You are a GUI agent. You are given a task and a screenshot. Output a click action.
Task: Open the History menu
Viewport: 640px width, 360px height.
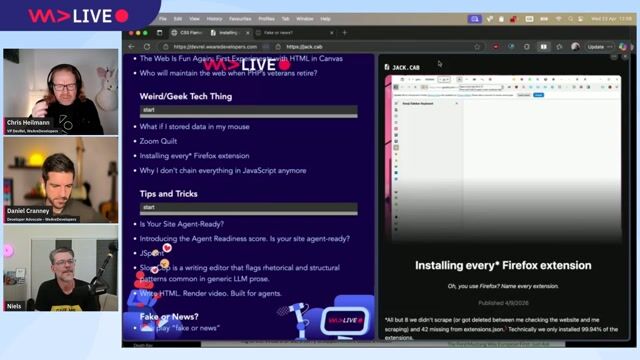(214, 19)
